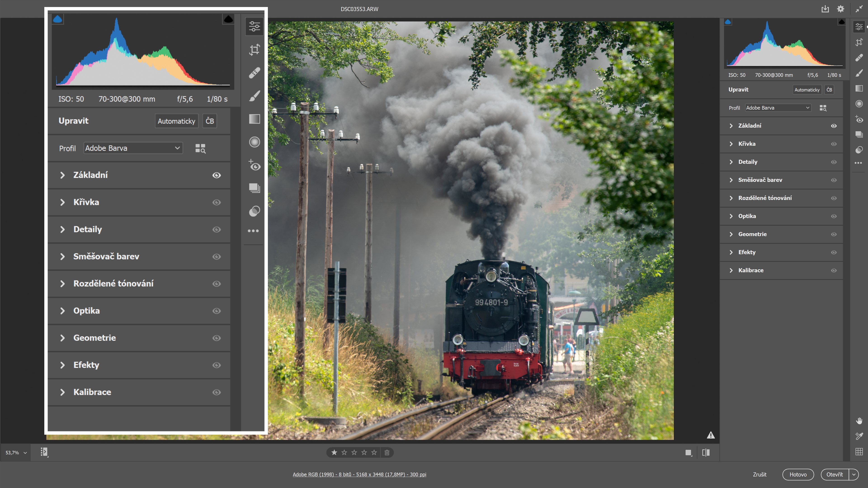The width and height of the screenshot is (868, 488).
Task: Click the DSC03553.ARW file name title
Action: 360,9
